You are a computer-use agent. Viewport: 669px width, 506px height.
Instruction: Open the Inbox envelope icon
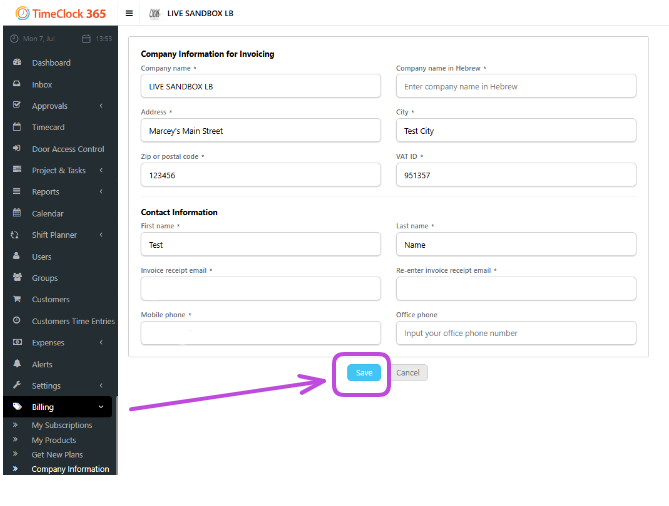16,85
